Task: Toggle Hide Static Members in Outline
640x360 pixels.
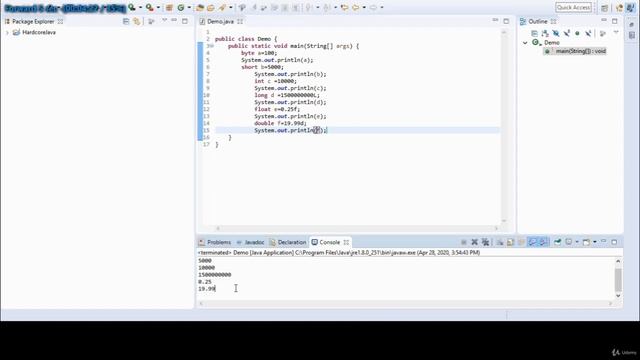Action: click(x=567, y=33)
